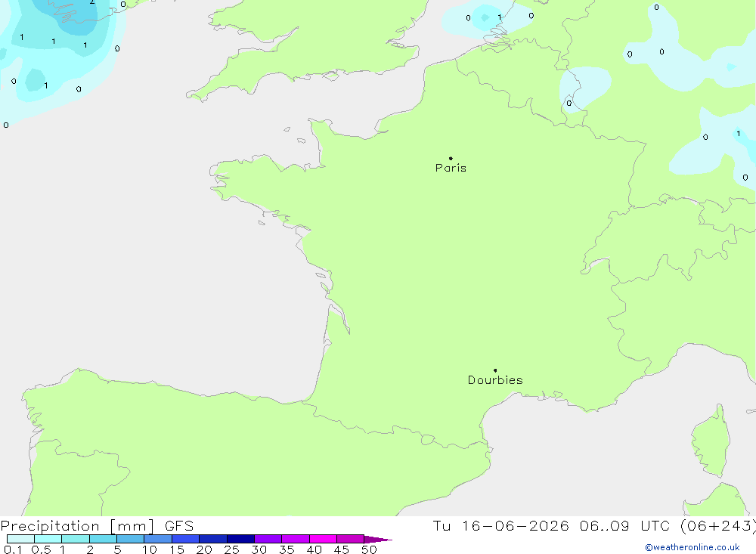Click the '20' legend scale value
This screenshot has width=756, height=554.
point(204,549)
